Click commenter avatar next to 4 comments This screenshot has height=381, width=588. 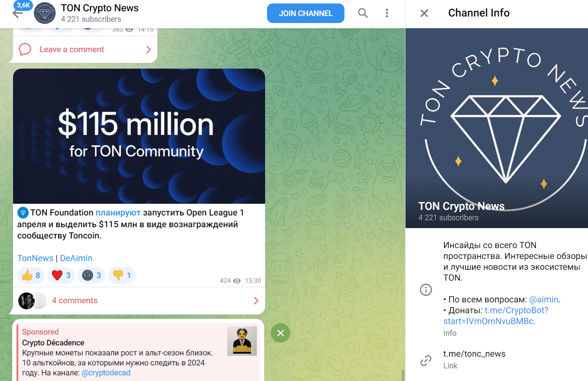(27, 301)
